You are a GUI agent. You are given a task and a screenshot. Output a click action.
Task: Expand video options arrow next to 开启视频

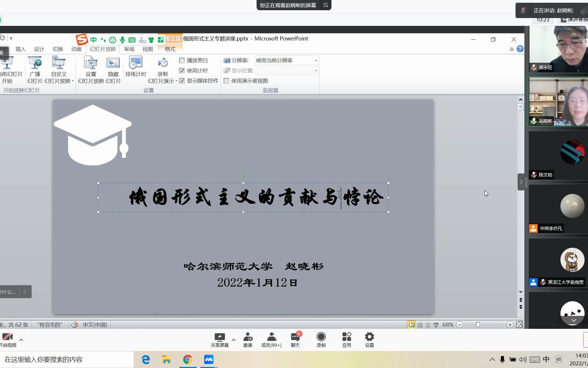pyautogui.click(x=21, y=340)
